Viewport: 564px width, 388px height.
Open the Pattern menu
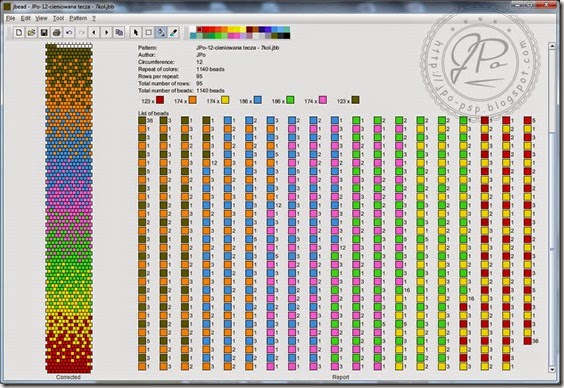(x=78, y=18)
